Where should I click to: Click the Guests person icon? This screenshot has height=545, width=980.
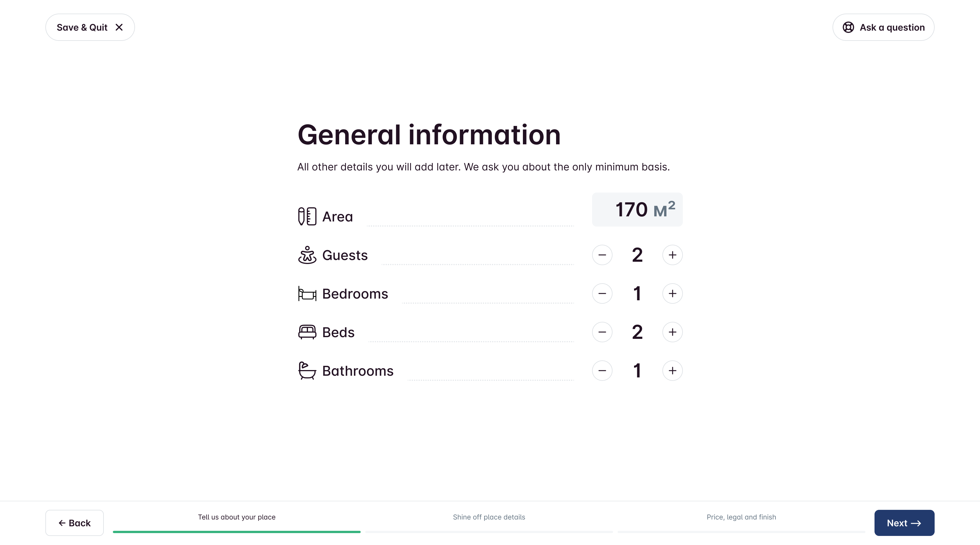coord(307,255)
